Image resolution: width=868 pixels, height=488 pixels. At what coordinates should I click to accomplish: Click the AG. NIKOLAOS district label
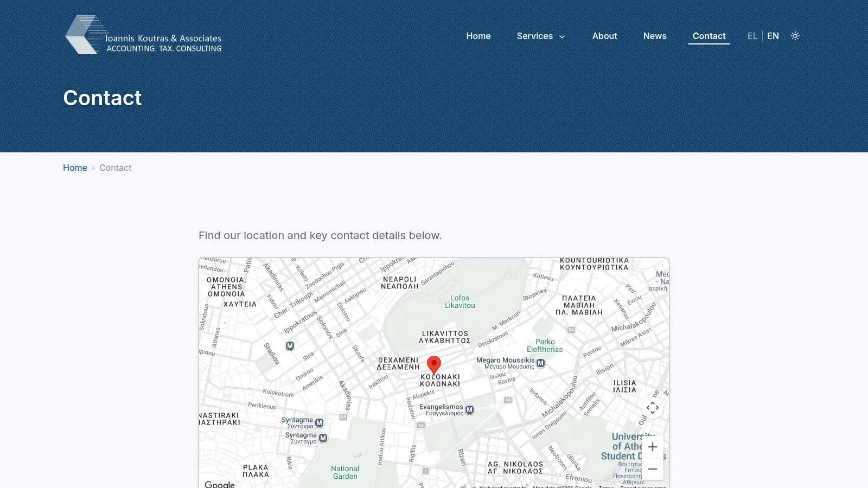515,467
